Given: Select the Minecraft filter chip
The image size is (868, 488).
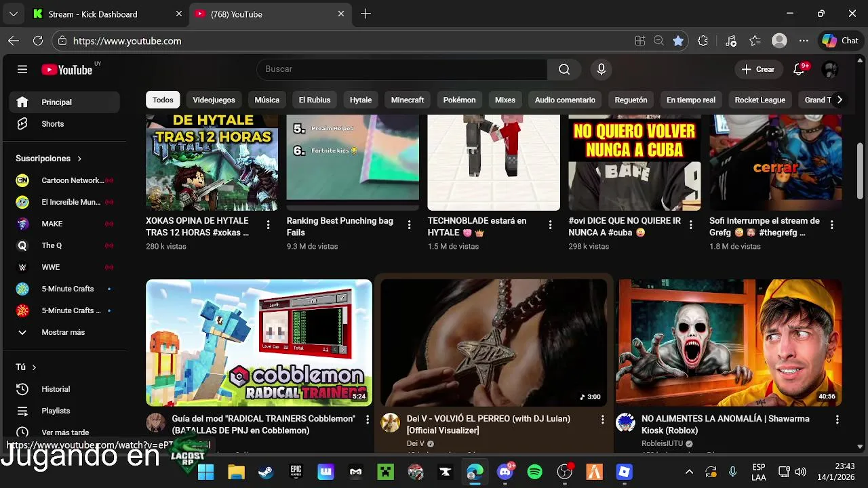Looking at the screenshot, I should pyautogui.click(x=408, y=100).
